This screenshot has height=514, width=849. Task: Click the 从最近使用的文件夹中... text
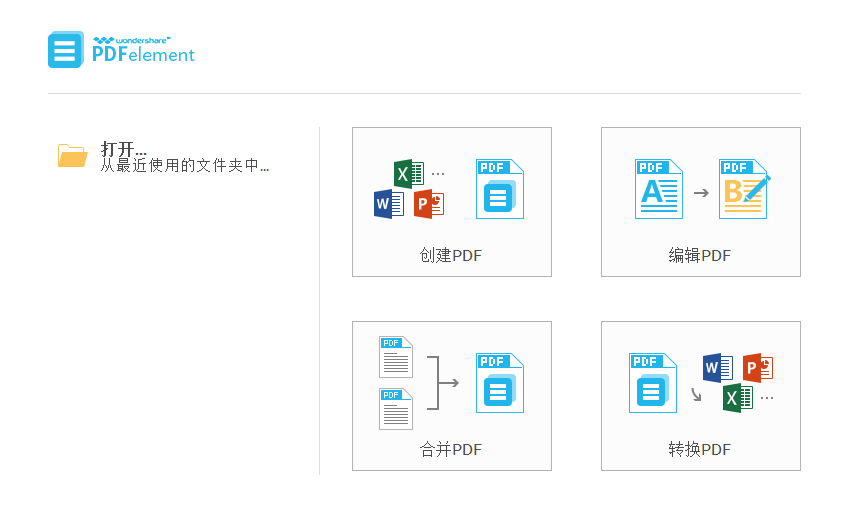pos(185,166)
